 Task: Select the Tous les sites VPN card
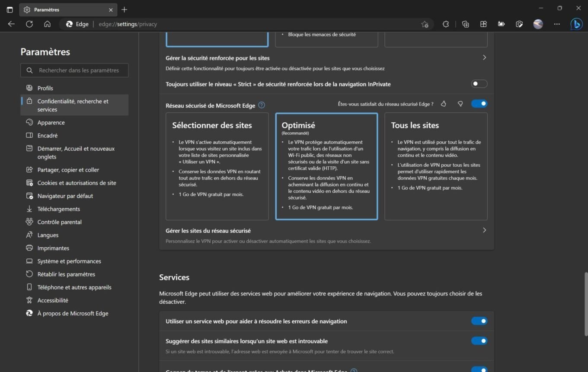(x=436, y=166)
